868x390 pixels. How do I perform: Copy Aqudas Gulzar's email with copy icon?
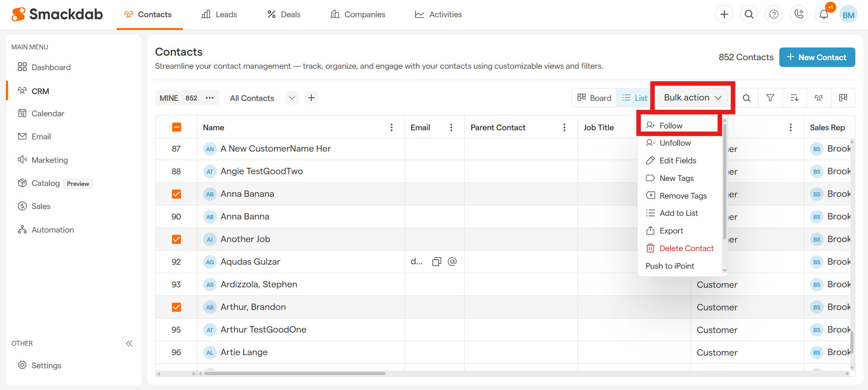(436, 262)
